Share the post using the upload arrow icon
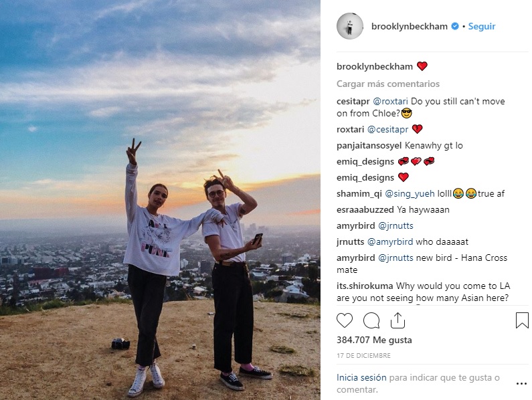The height and width of the screenshot is (400, 532). 397,320
